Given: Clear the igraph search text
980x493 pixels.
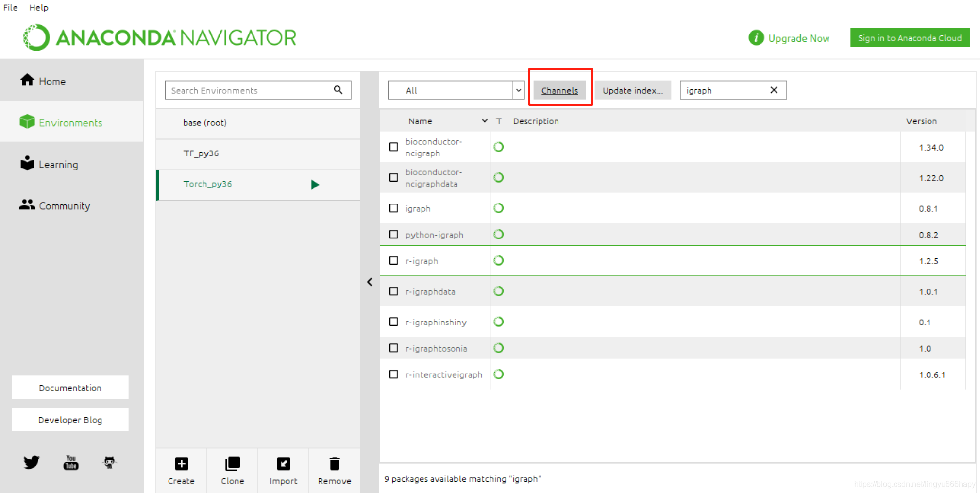Looking at the screenshot, I should pyautogui.click(x=774, y=90).
